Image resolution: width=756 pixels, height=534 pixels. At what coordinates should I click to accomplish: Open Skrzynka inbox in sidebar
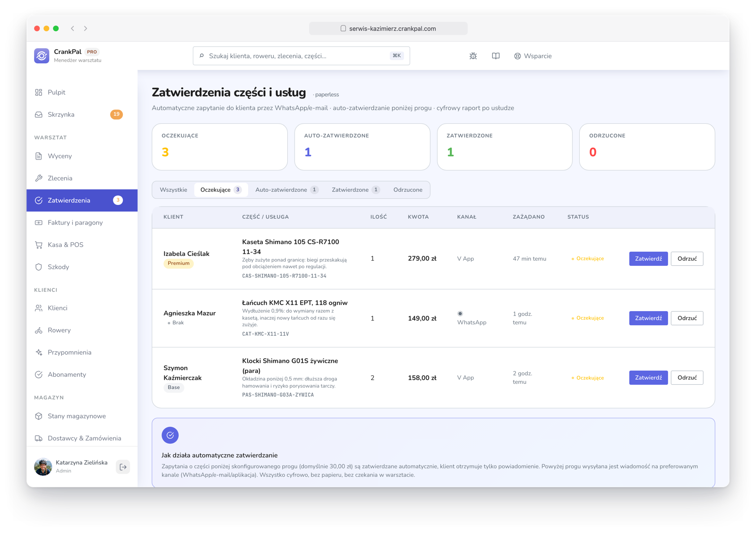click(x=82, y=114)
